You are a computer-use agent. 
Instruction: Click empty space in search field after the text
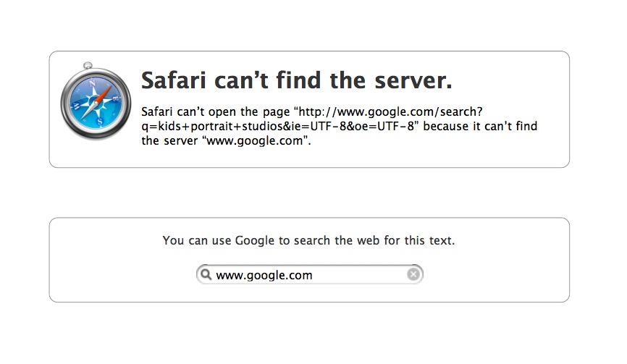(362, 275)
